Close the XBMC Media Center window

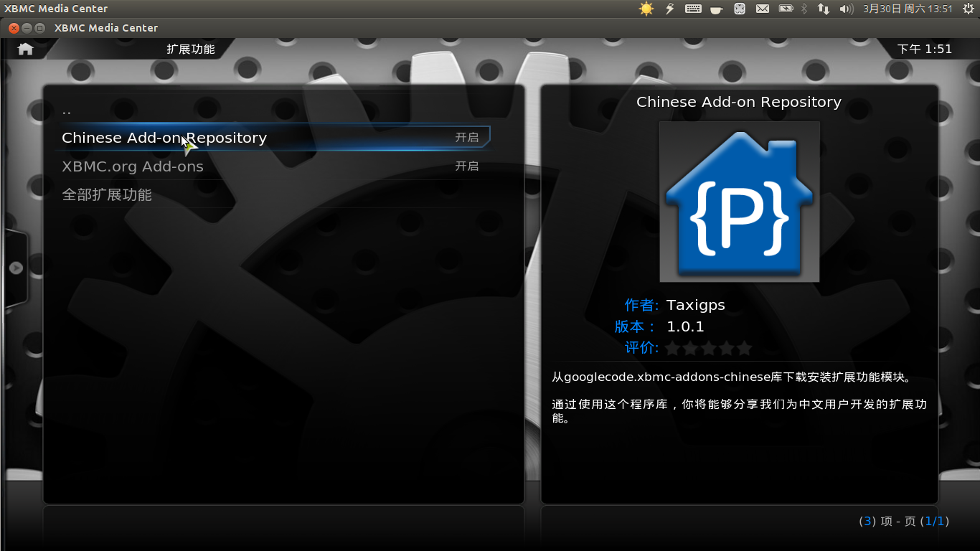(x=14, y=28)
